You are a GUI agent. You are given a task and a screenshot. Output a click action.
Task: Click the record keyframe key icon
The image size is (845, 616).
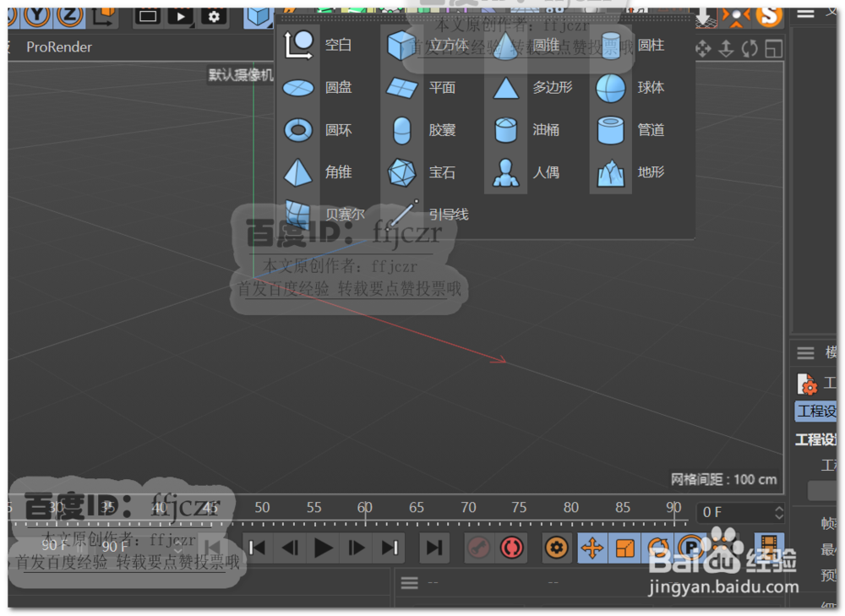click(478, 548)
